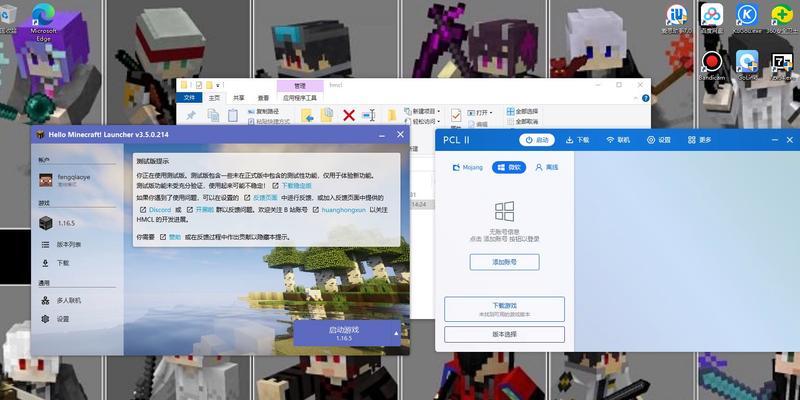Click the Windows logo icon in PCL II
Screen dimensions: 800x400
point(504,211)
